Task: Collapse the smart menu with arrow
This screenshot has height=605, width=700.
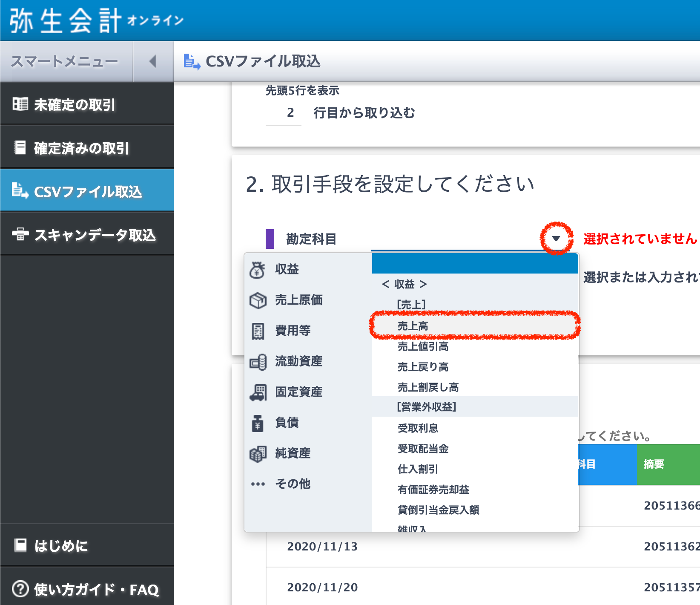Action: coord(153,61)
